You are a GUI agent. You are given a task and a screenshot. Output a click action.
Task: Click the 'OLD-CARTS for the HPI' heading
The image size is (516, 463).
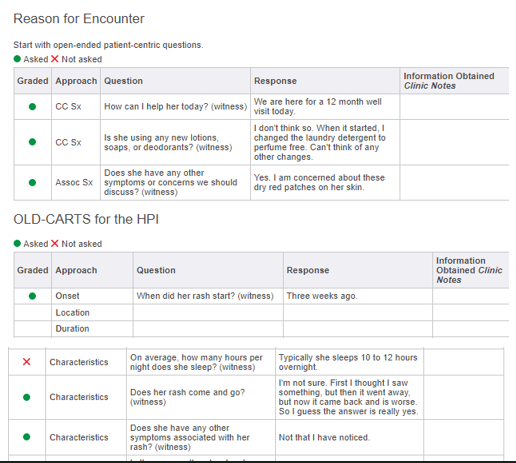coord(86,219)
